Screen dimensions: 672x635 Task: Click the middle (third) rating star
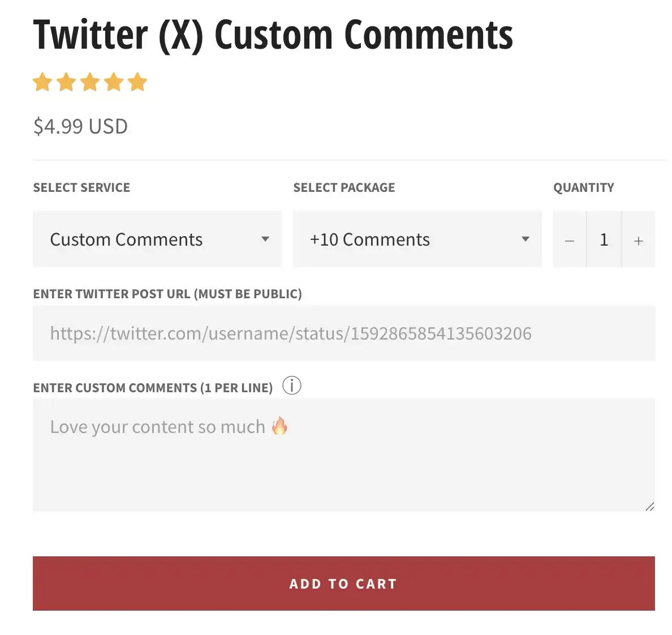tap(90, 83)
